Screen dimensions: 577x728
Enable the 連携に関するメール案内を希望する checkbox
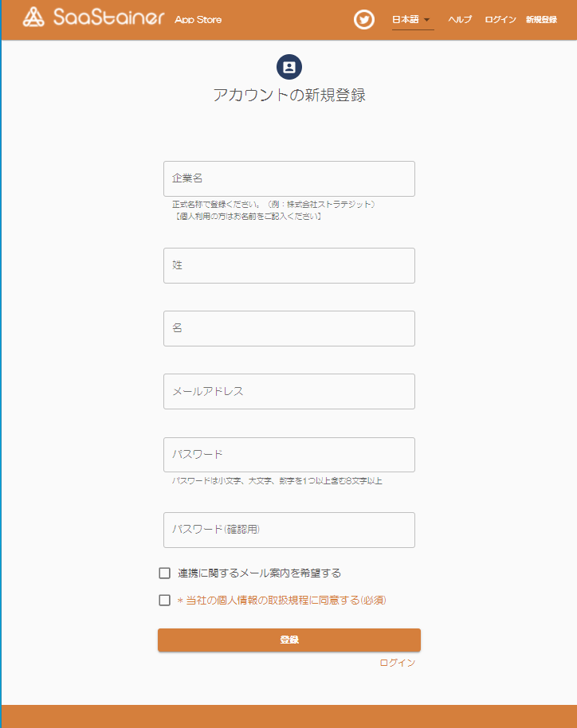point(165,571)
